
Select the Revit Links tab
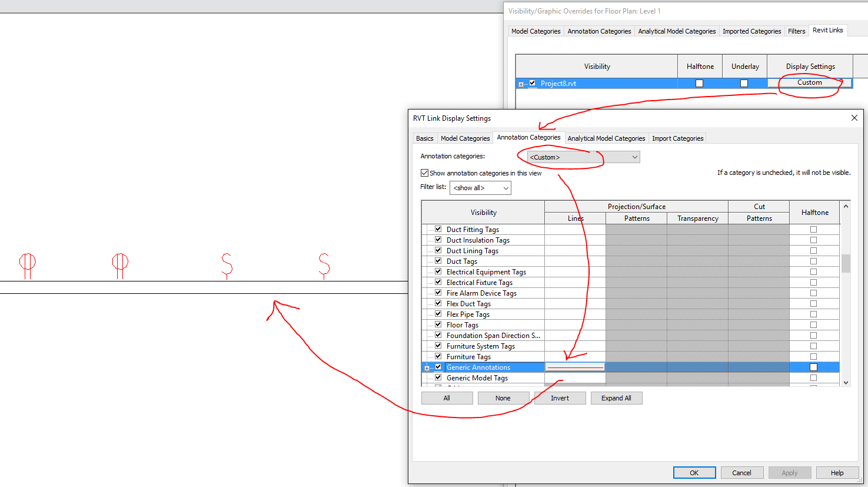tap(827, 30)
